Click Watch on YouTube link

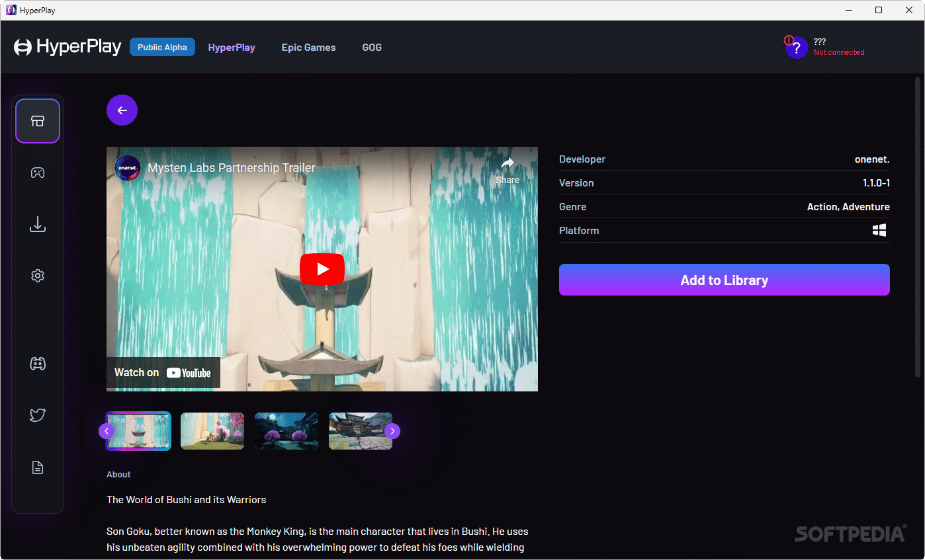(163, 373)
